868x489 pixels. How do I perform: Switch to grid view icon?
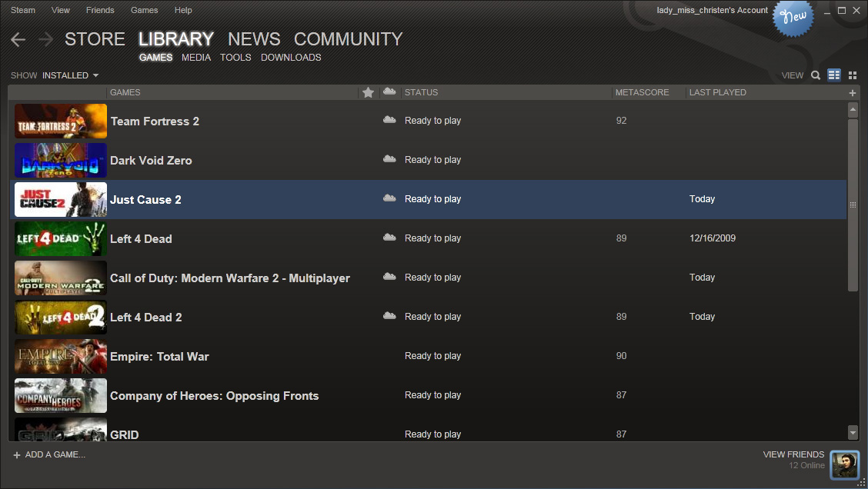click(x=853, y=75)
